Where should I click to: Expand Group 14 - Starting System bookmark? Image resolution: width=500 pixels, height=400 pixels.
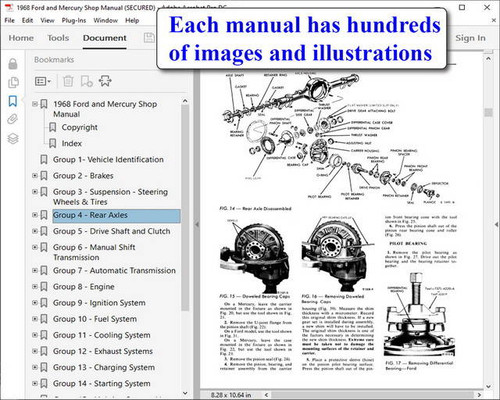(x=35, y=383)
